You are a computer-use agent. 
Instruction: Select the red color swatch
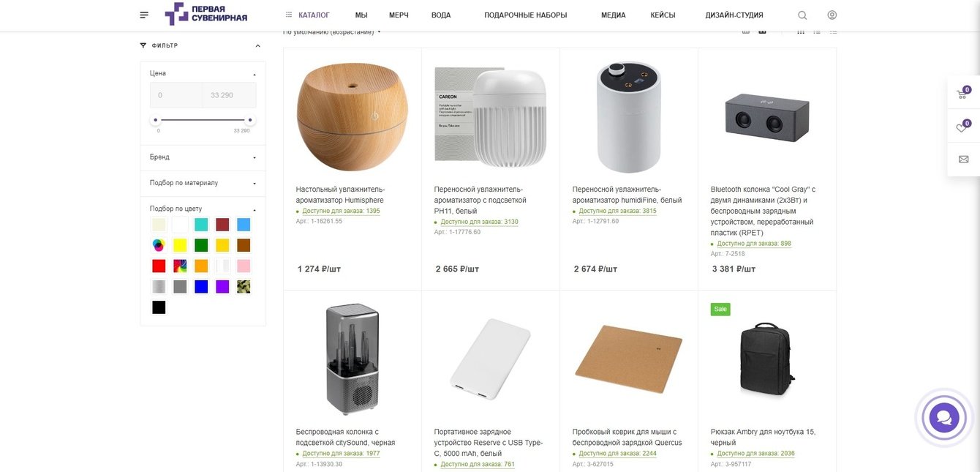[159, 266]
